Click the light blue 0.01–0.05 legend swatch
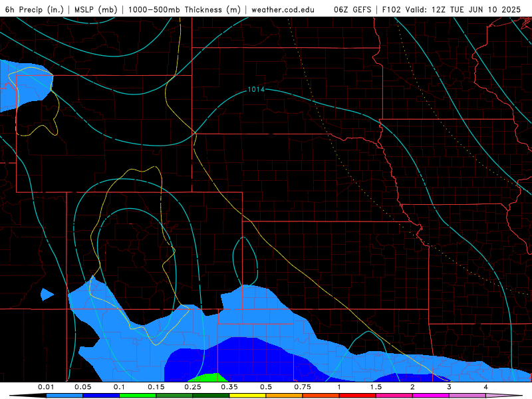Screen dimensions: 532x399 [65, 396]
